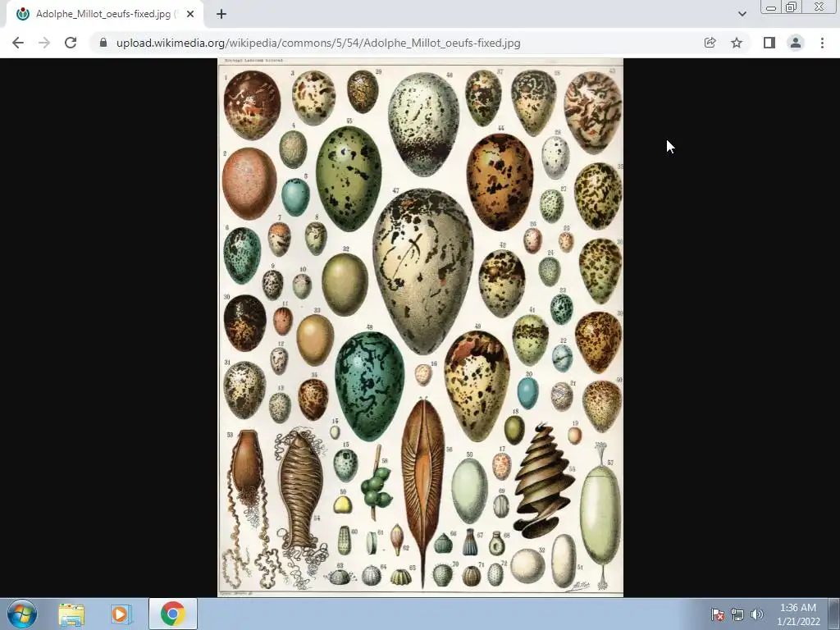The height and width of the screenshot is (630, 840).
Task: Share this page via share icon
Action: [x=710, y=43]
